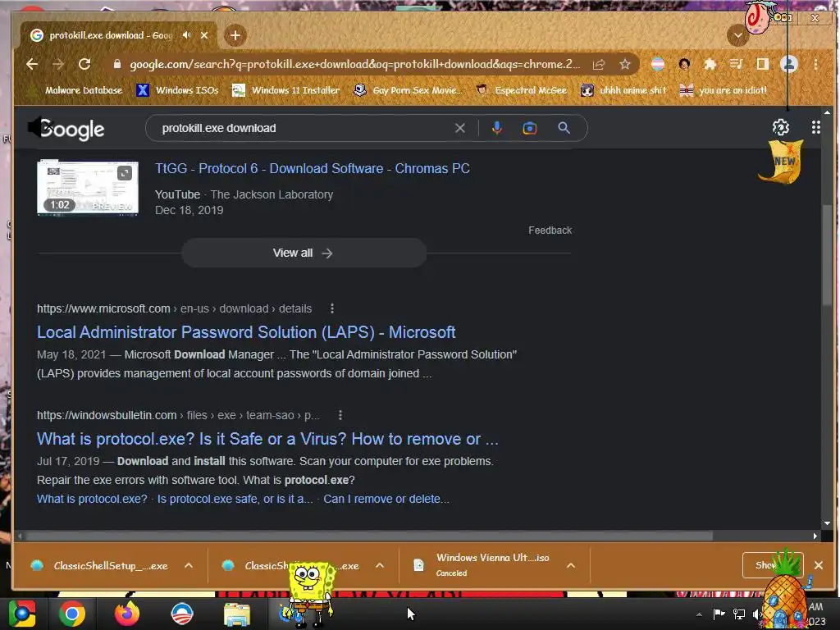
Task: Launch Firefox from the taskbar
Action: pos(127,614)
